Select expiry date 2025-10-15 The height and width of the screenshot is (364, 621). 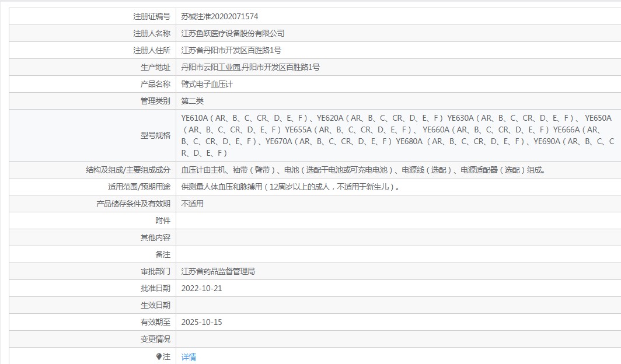(x=201, y=323)
